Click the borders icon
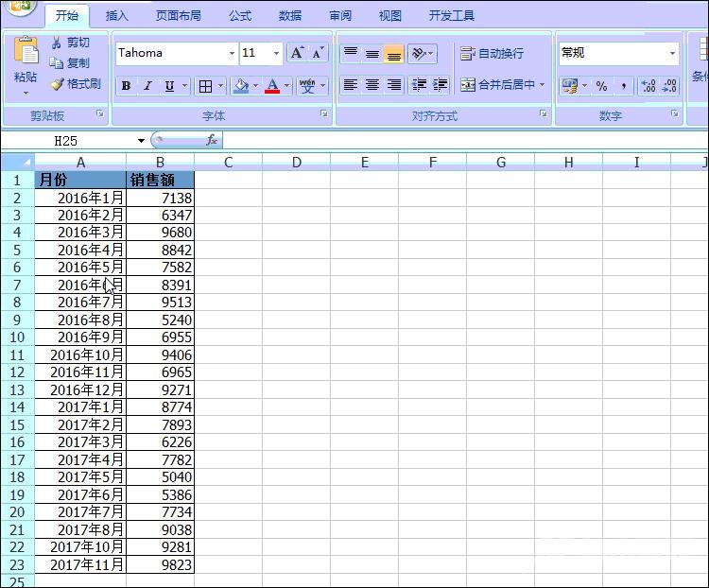 (x=205, y=86)
